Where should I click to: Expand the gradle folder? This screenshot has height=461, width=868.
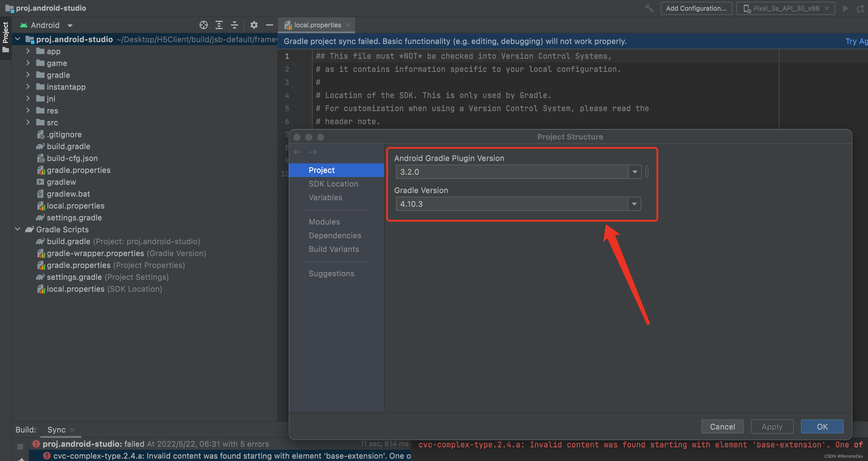coord(28,75)
